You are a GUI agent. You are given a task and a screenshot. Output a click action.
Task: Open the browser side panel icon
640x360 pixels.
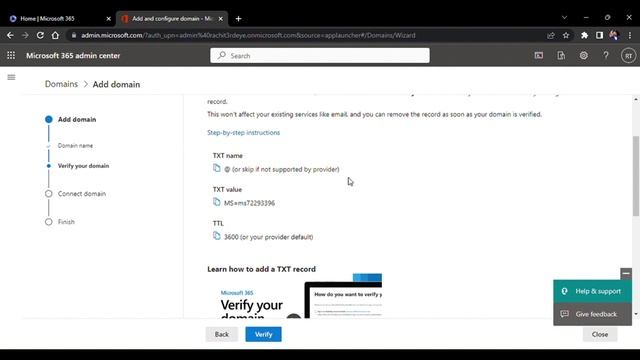point(599,36)
